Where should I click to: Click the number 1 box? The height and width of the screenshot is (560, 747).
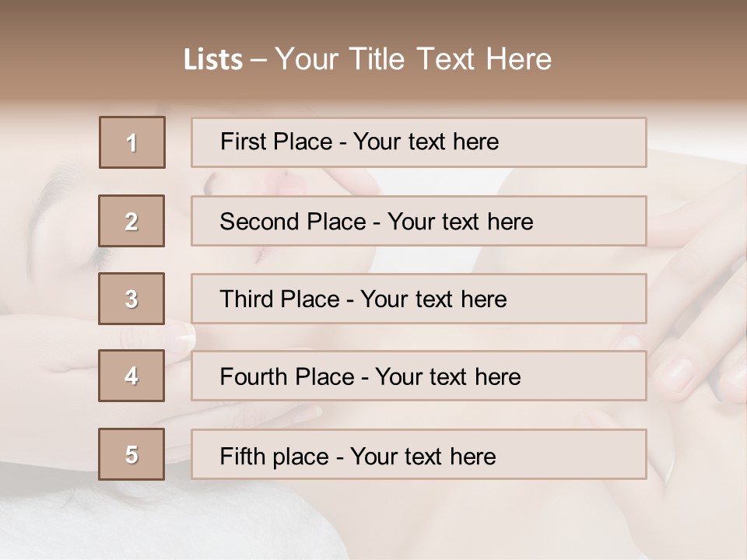point(132,142)
